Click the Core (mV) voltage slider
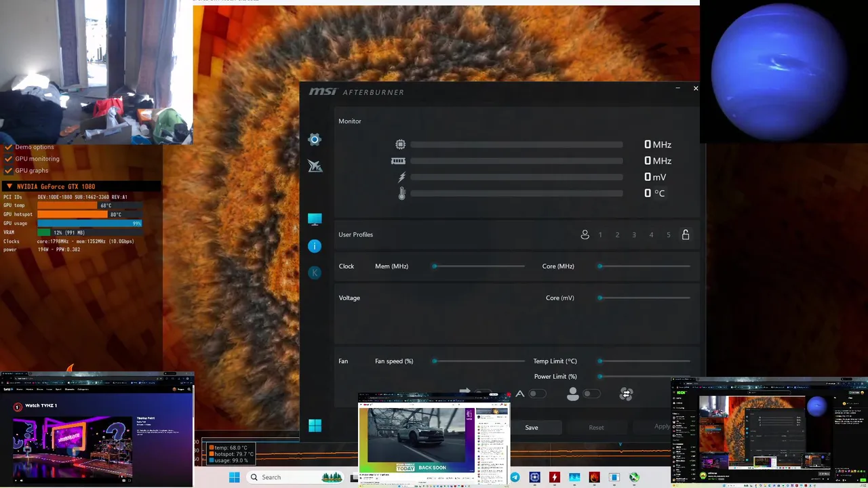 [x=644, y=298]
